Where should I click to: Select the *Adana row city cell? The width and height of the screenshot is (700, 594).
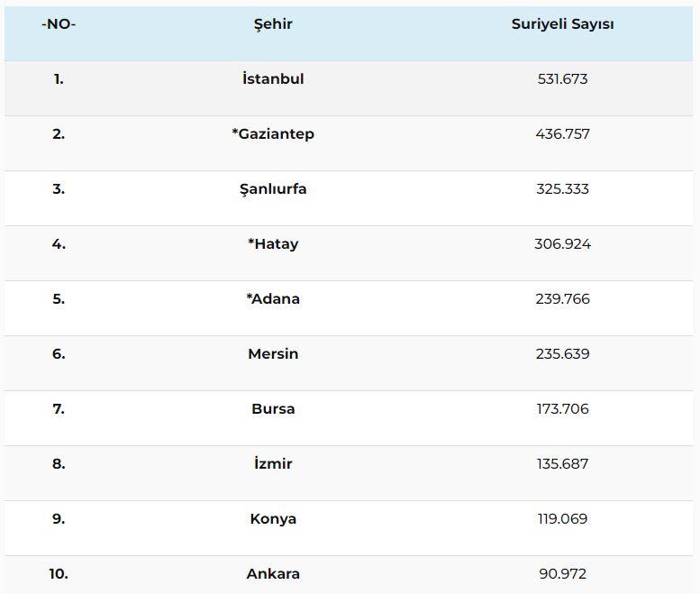coord(273,298)
